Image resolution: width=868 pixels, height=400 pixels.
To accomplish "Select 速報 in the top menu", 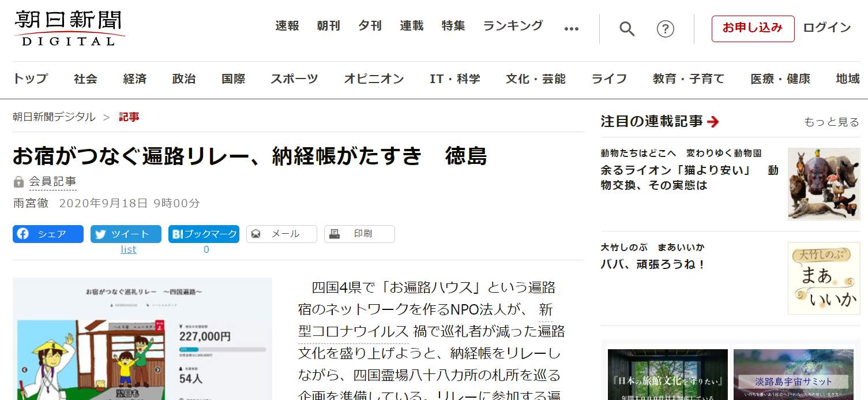I will point(287,26).
